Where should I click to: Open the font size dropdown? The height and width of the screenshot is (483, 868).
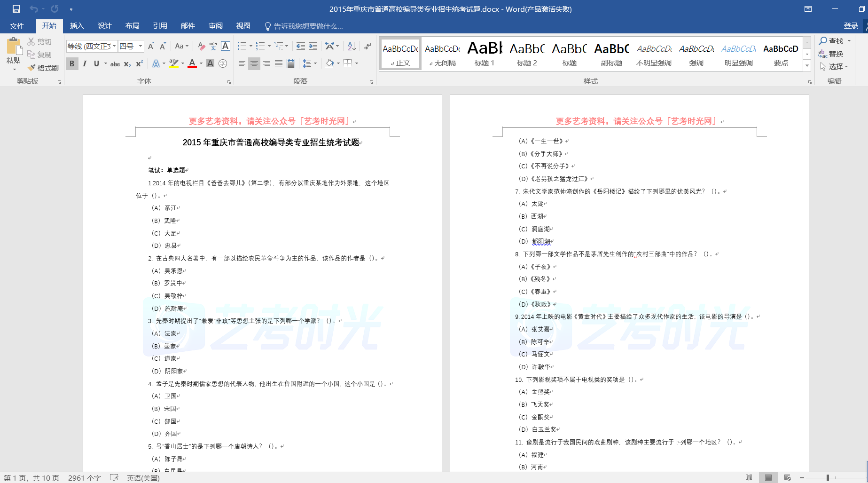click(141, 46)
